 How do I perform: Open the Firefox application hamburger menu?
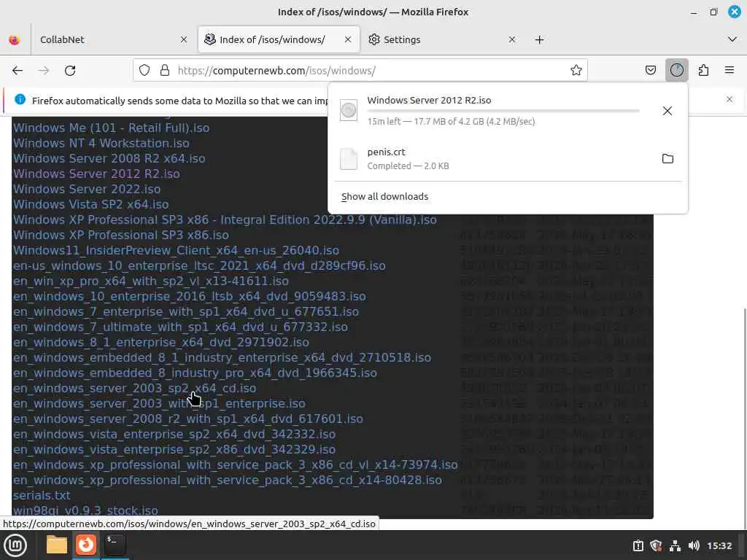[729, 71]
